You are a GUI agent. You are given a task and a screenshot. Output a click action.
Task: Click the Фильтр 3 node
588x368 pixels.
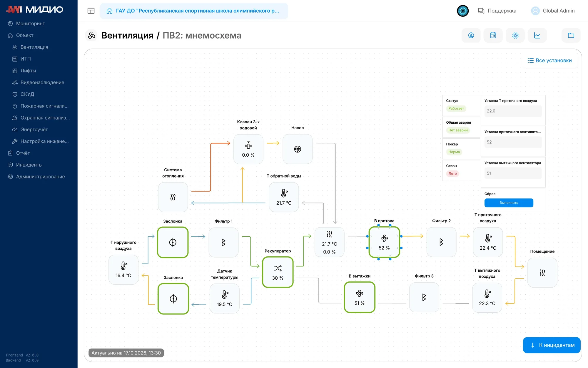pyautogui.click(x=424, y=297)
